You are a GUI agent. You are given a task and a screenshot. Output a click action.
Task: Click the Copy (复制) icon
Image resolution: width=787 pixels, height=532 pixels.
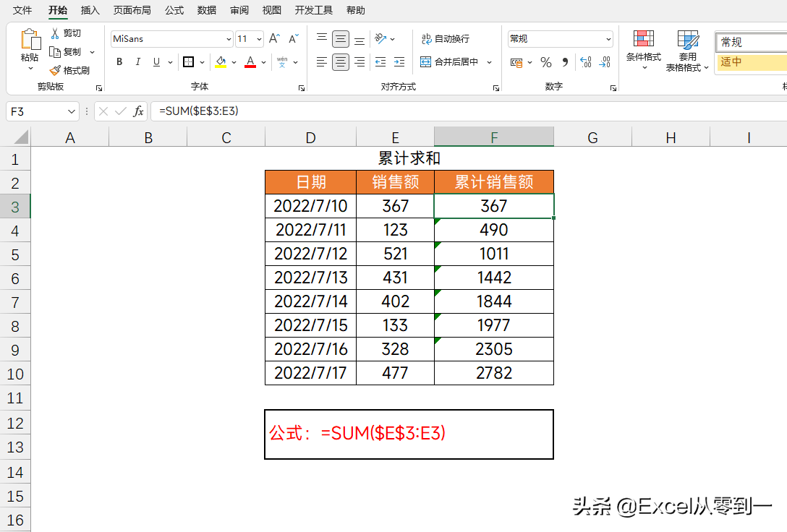[55, 51]
